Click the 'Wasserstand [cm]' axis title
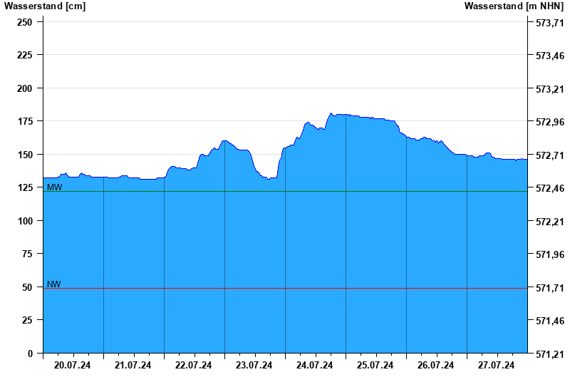The width and height of the screenshot is (570, 392). pos(45,6)
